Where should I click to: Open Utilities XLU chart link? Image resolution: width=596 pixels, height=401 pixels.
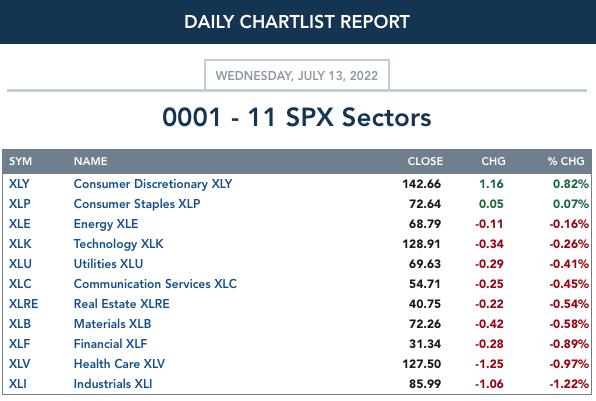pos(108,264)
